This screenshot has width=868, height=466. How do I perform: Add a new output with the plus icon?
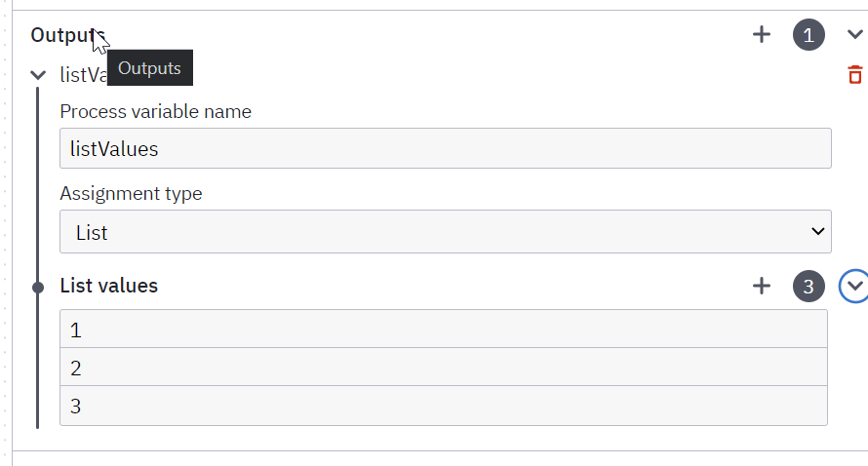(762, 34)
